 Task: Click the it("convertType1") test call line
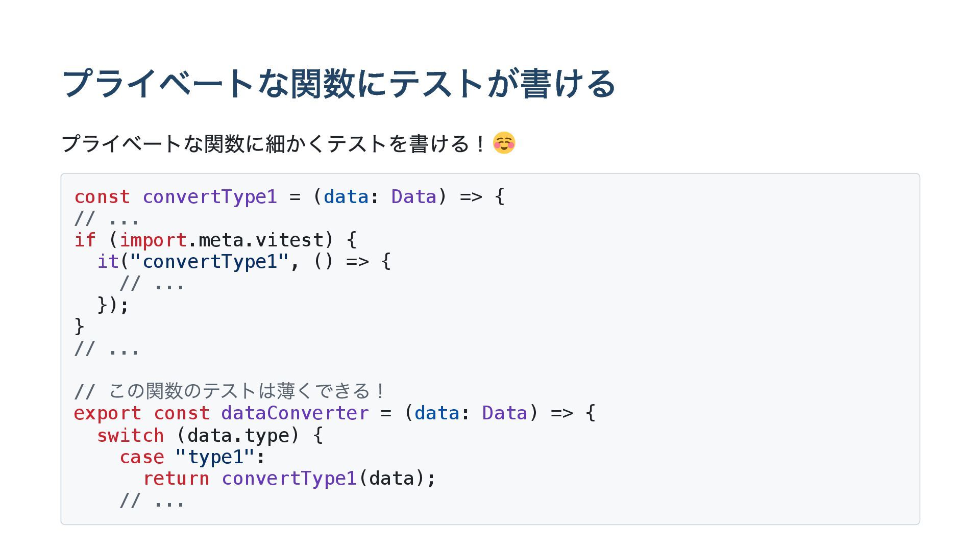(244, 262)
